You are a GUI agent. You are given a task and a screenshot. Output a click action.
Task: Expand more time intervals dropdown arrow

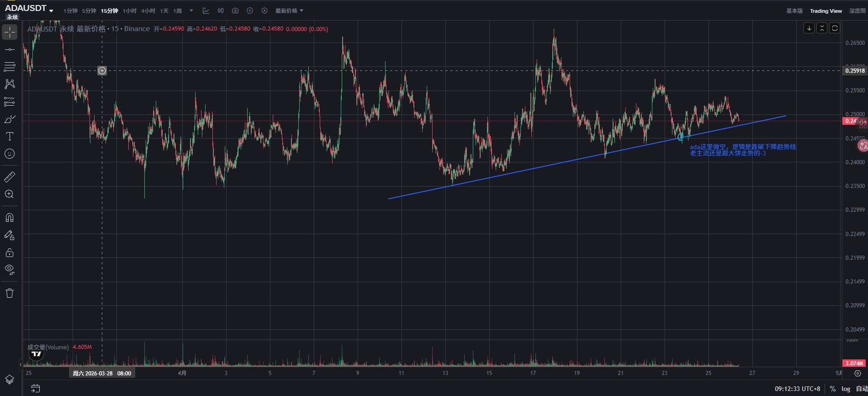coord(191,11)
